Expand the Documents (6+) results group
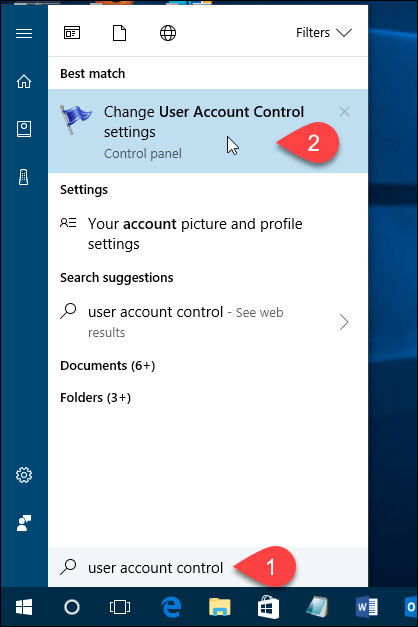Screen dimensions: 418x627 108,365
